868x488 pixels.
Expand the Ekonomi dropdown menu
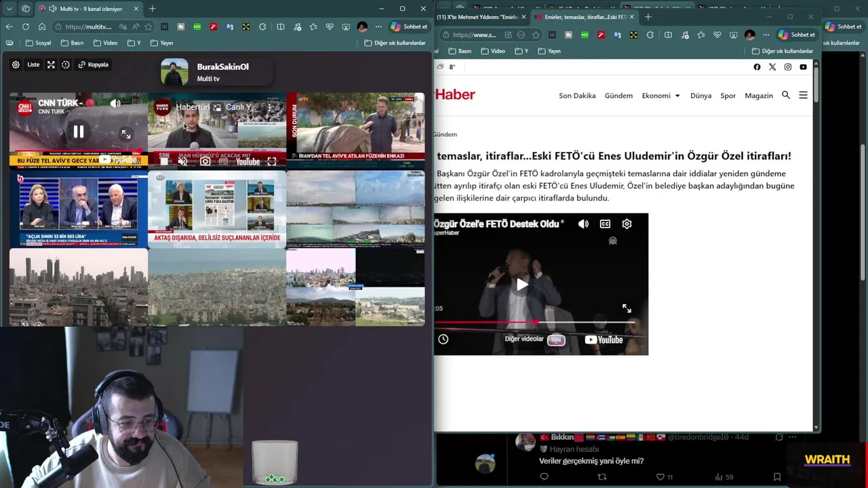661,96
